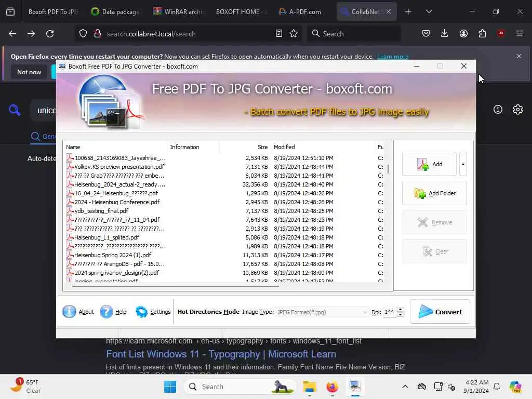This screenshot has height=399, width=532.
Task: Decrease the Dpi value with down arrow
Action: pyautogui.click(x=401, y=314)
